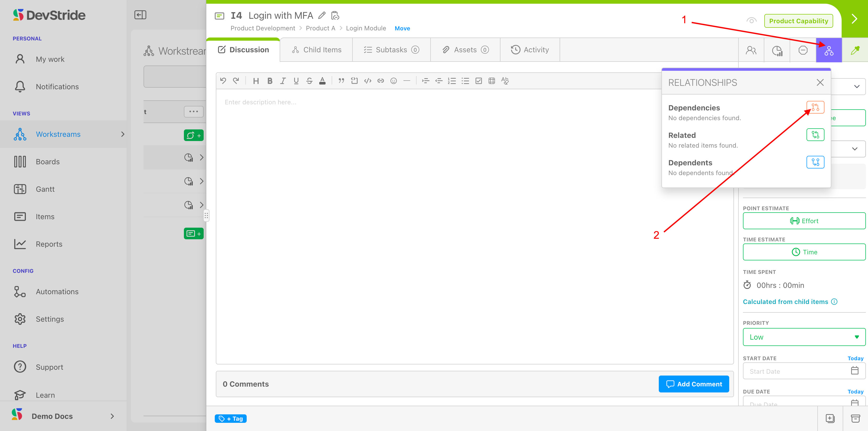Toggle the watch eye icon
868x431 pixels.
click(751, 21)
